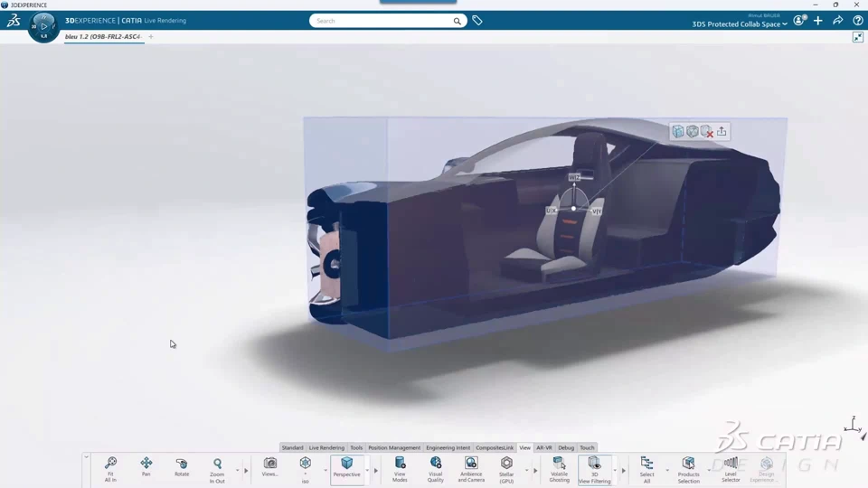Click the search magnifier button

pyautogui.click(x=458, y=21)
